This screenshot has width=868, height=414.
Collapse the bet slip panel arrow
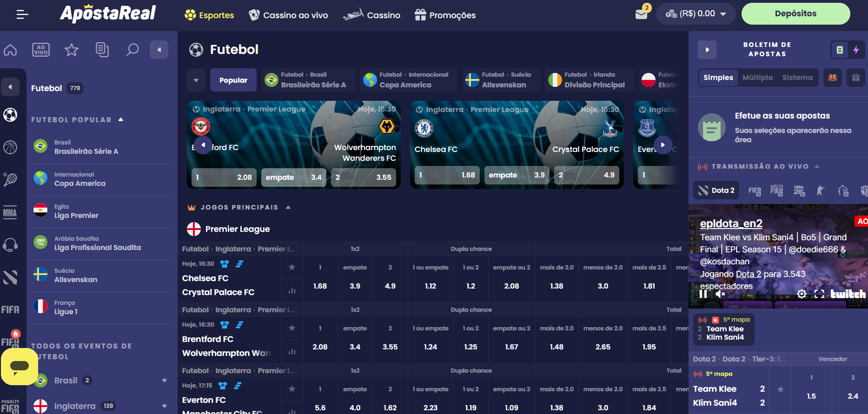coord(707,50)
